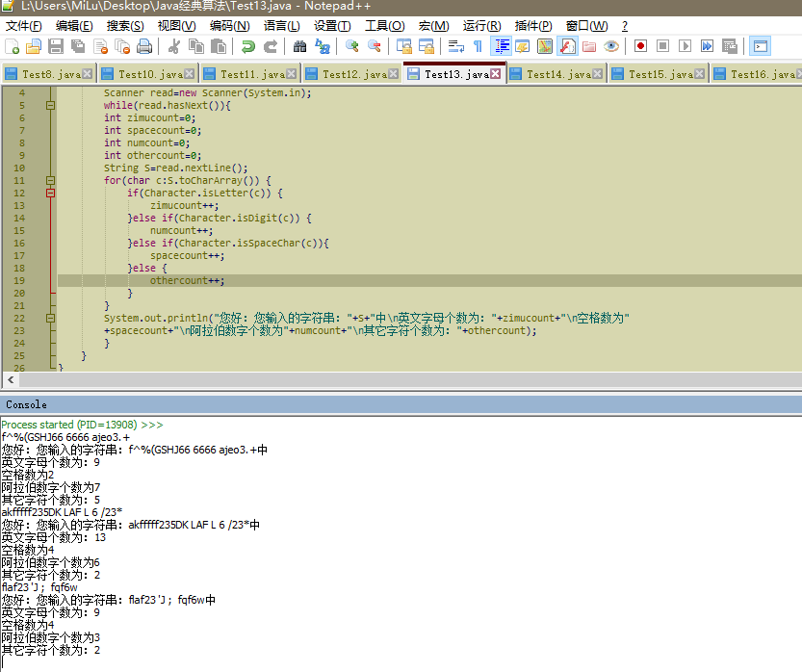
Task: Click the Paste toolbar icon
Action: pyautogui.click(x=219, y=46)
